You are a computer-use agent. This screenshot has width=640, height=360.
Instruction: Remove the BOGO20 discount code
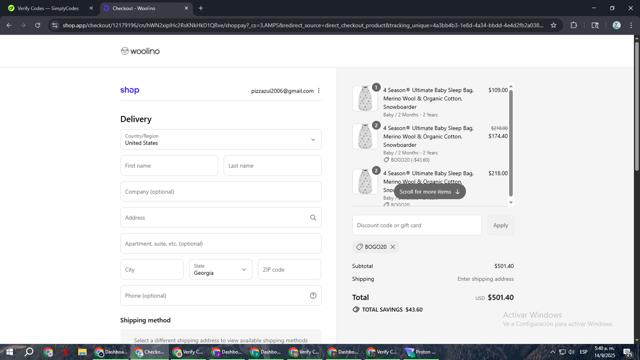tap(393, 247)
